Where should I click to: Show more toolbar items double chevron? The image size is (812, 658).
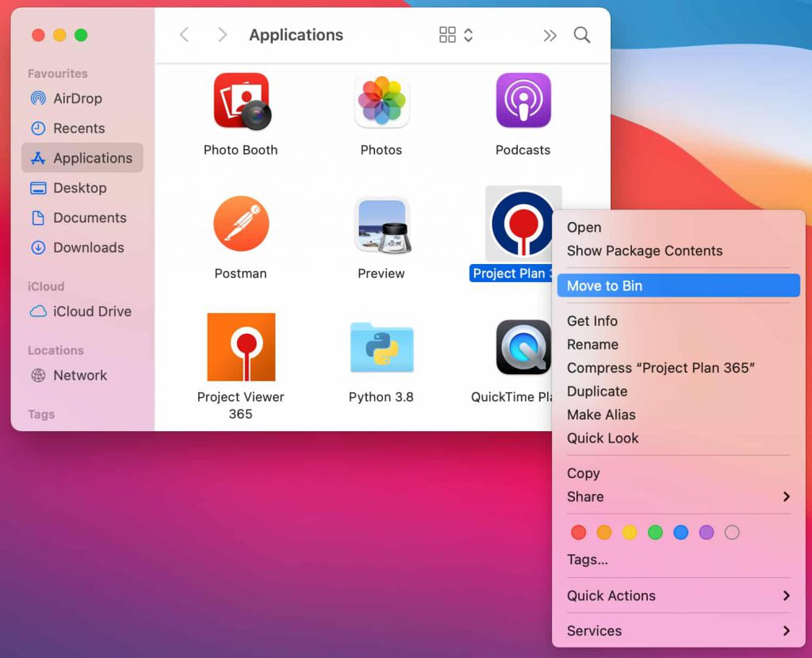pos(550,35)
